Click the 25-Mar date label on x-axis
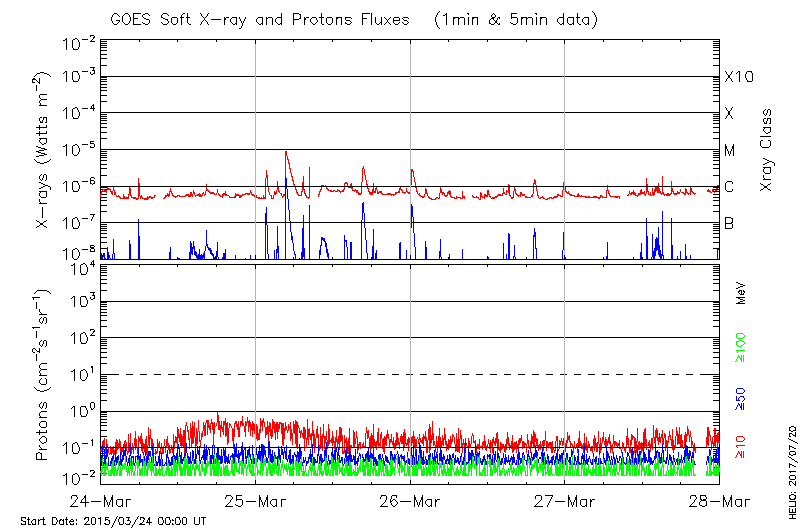The width and height of the screenshot is (800, 530). click(256, 500)
